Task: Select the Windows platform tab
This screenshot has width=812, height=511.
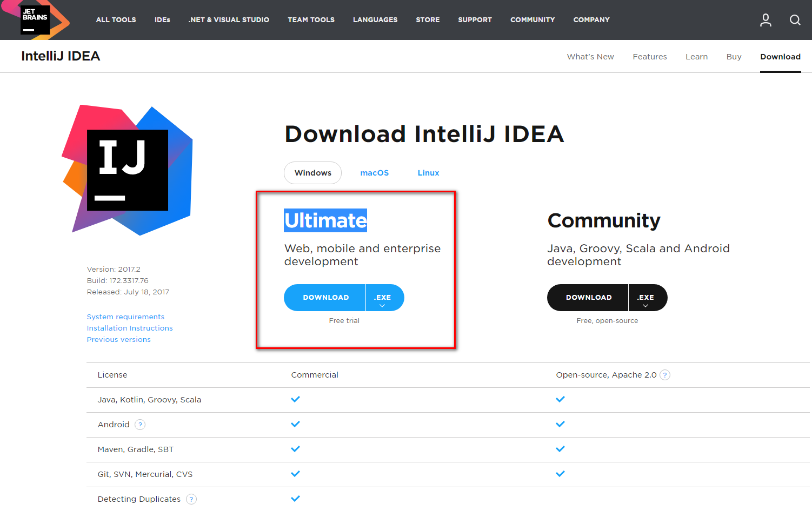Action: [312, 173]
